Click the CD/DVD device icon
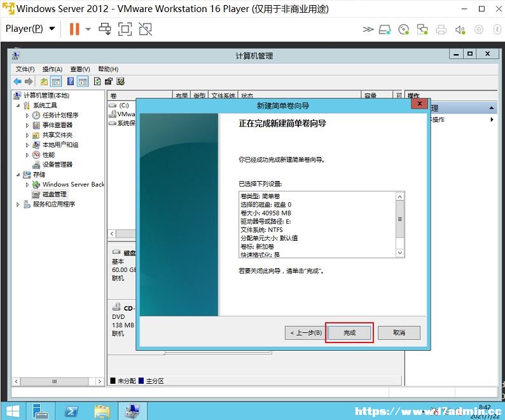Screen dimensions: 505x420 pos(403,30)
